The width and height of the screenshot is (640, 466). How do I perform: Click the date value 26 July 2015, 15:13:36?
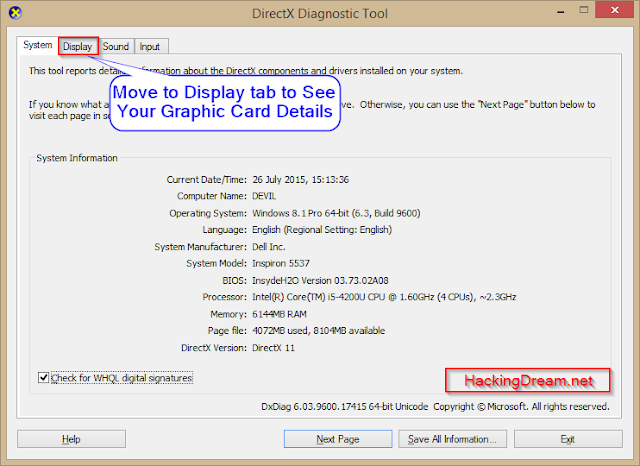(300, 180)
